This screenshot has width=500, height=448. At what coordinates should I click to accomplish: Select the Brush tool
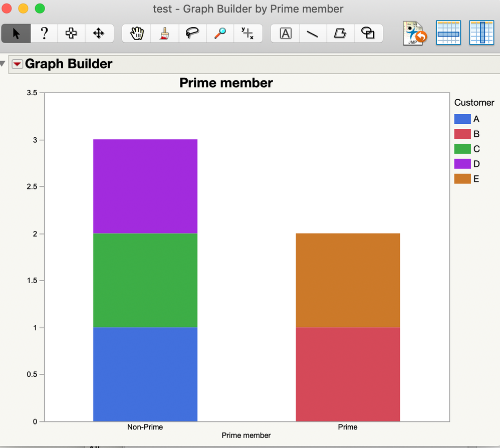(165, 33)
